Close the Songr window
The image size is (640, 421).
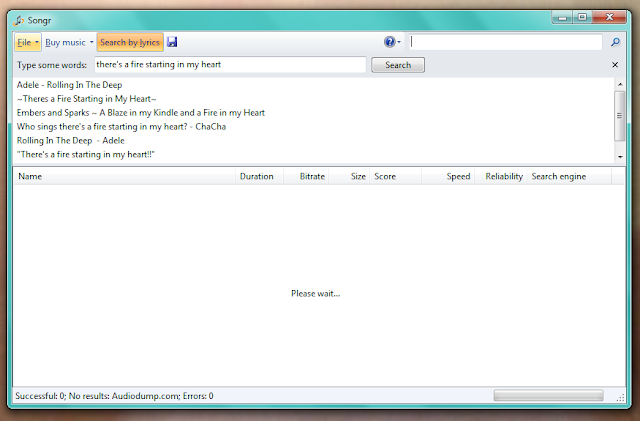coord(609,17)
